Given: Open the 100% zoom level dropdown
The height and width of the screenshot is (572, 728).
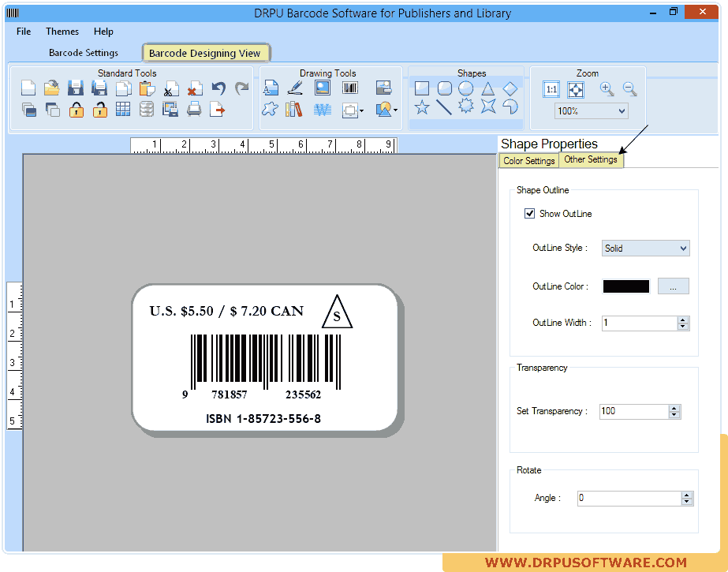Looking at the screenshot, I should pos(591,111).
